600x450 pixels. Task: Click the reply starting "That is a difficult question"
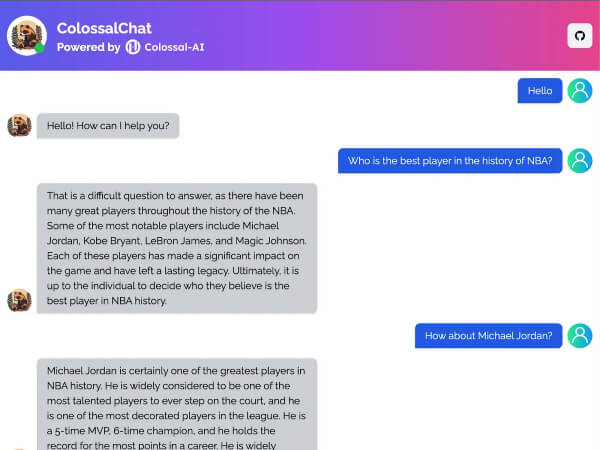click(176, 248)
